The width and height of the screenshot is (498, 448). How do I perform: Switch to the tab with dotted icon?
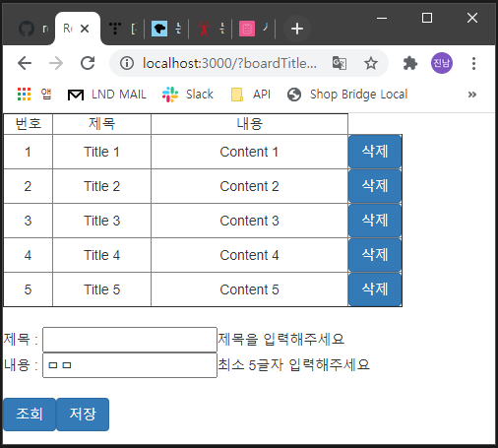click(x=122, y=29)
